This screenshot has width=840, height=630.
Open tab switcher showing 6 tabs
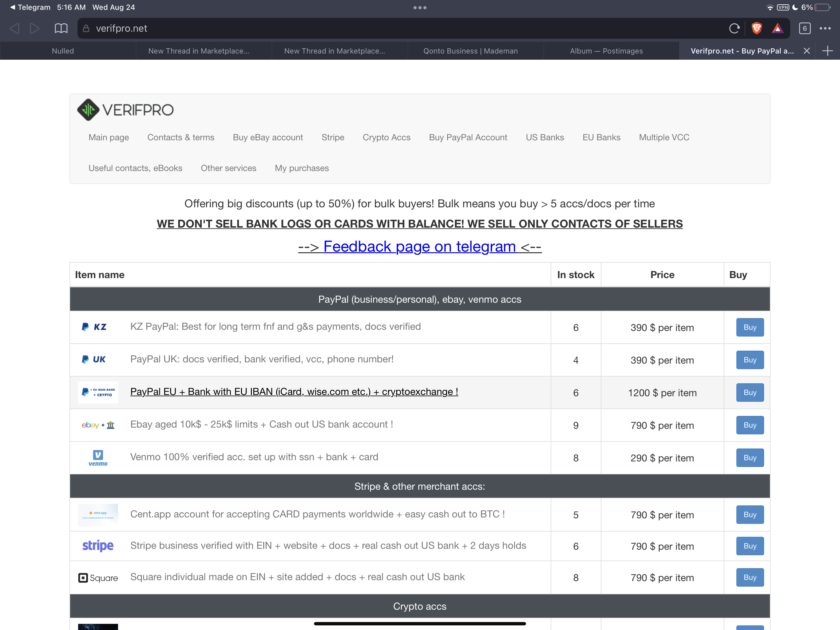pos(804,29)
